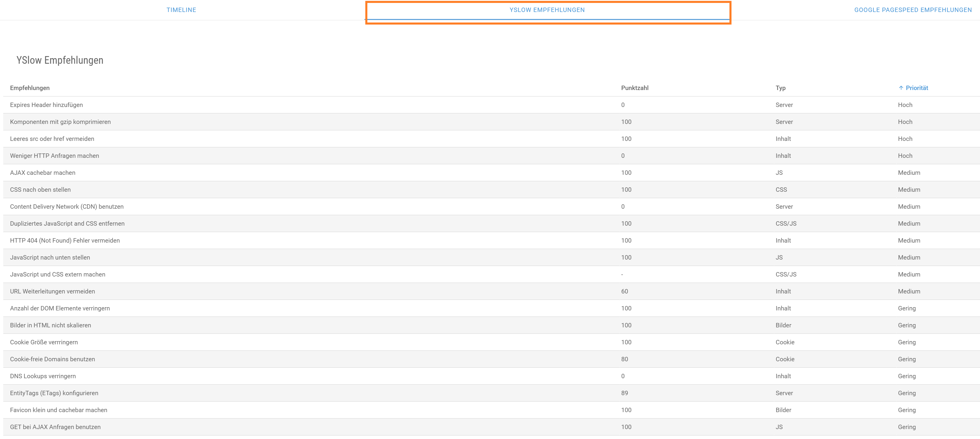Click 'URL Weiterleitungen vermeiden' row

pos(491,291)
